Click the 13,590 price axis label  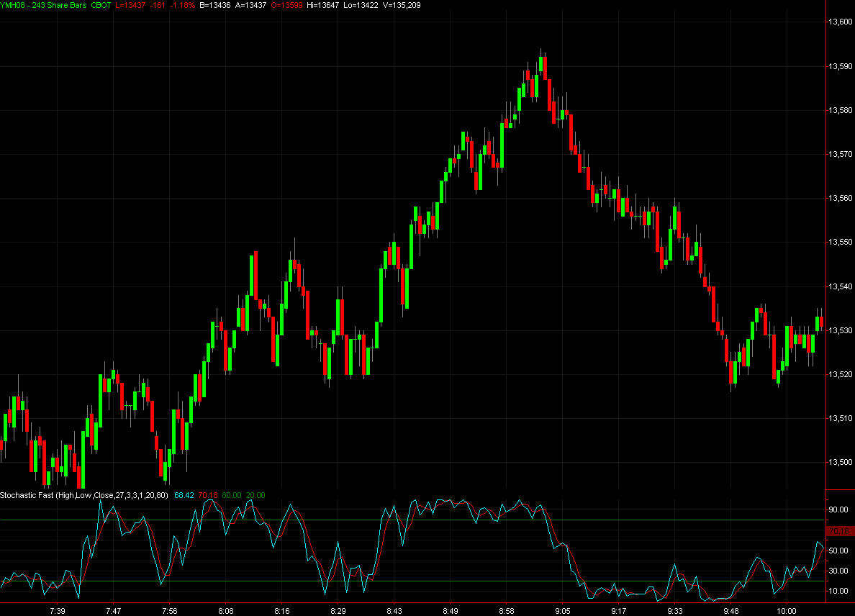[x=841, y=66]
